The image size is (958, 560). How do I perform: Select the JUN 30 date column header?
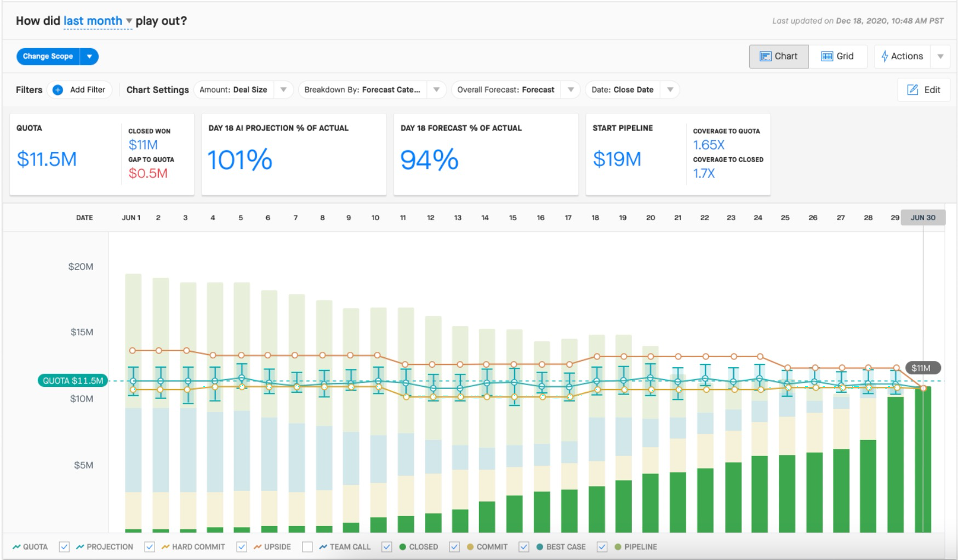923,218
